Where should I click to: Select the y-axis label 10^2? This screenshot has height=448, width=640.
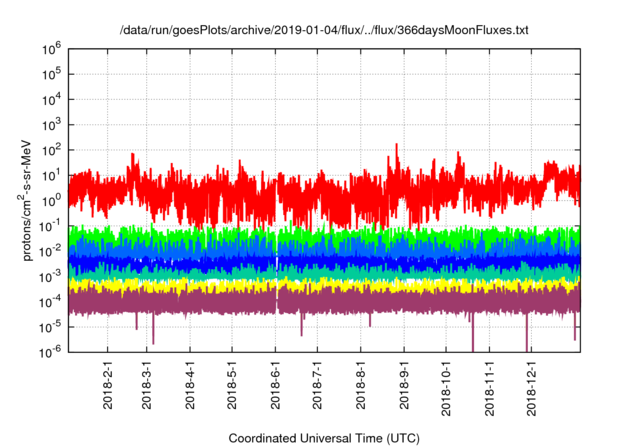[52, 150]
